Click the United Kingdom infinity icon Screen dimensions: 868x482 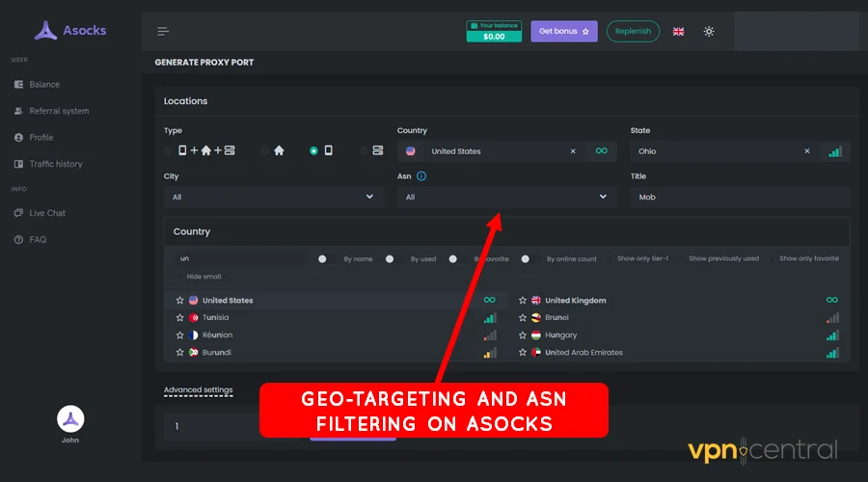click(832, 300)
